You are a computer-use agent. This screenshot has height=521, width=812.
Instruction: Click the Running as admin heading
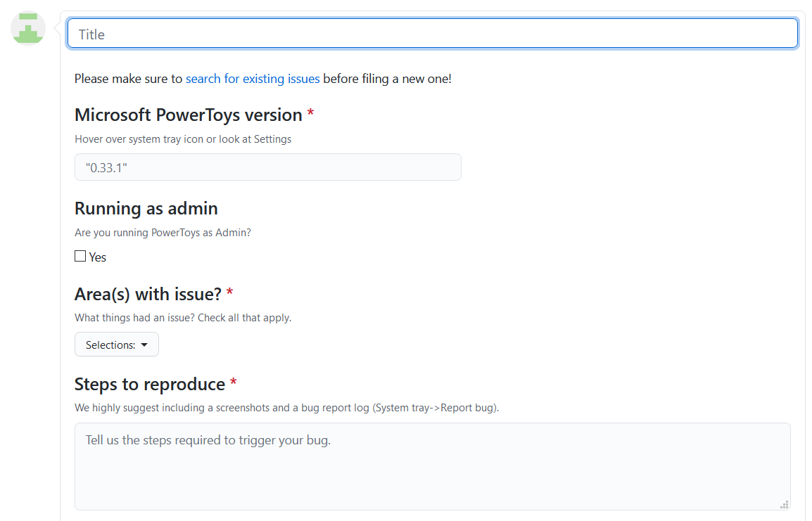pos(146,209)
